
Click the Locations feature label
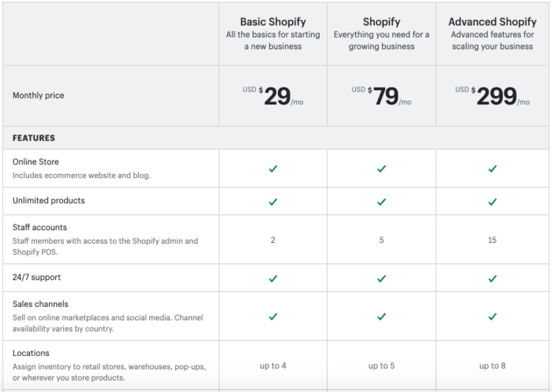[x=31, y=353]
